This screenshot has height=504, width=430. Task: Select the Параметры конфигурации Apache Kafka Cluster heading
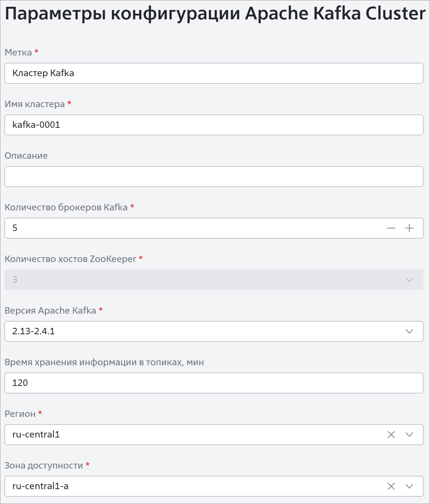215,14
